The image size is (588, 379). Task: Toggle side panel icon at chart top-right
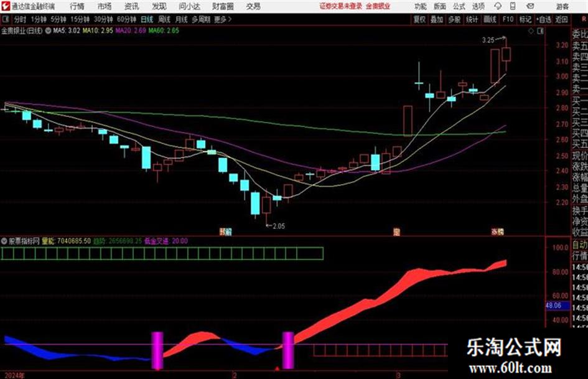click(540, 31)
